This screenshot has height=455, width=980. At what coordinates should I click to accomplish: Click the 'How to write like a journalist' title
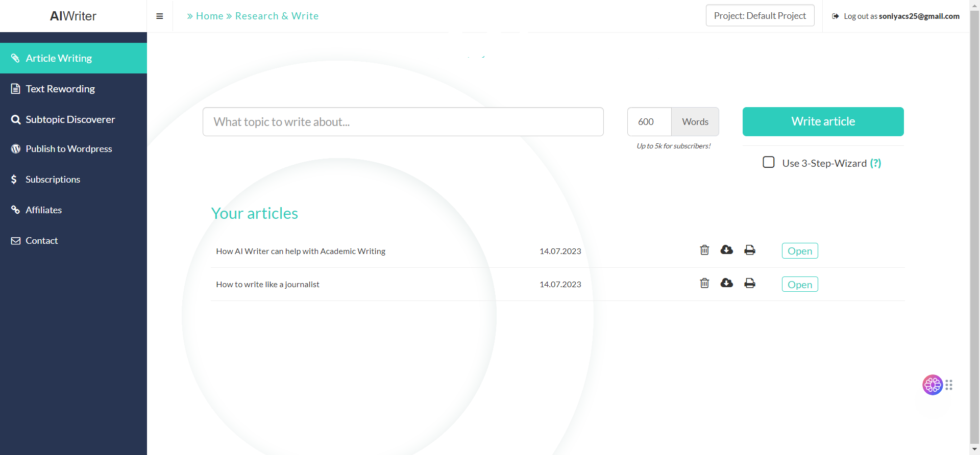pos(267,284)
